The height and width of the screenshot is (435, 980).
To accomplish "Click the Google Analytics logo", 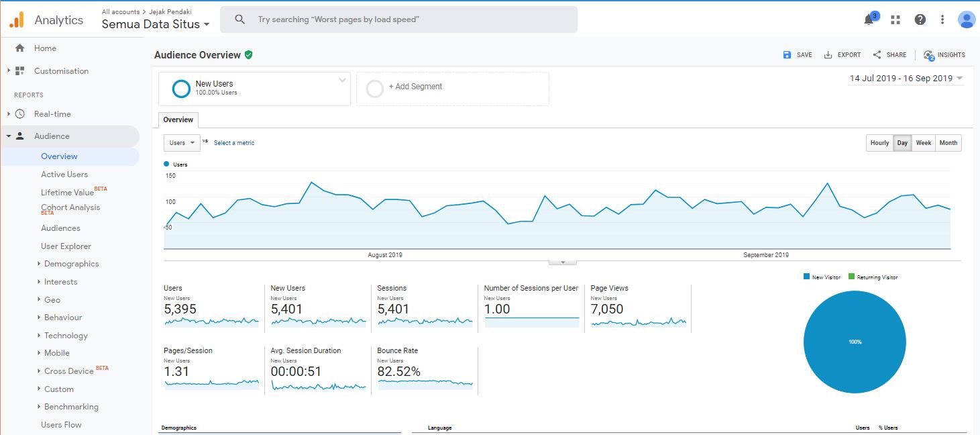I will 17,19.
